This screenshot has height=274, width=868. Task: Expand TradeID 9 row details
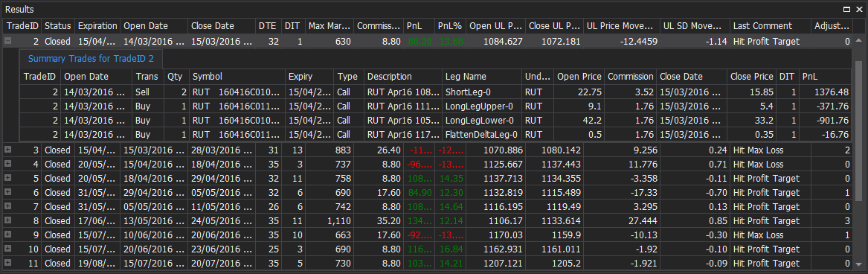pyautogui.click(x=7, y=234)
